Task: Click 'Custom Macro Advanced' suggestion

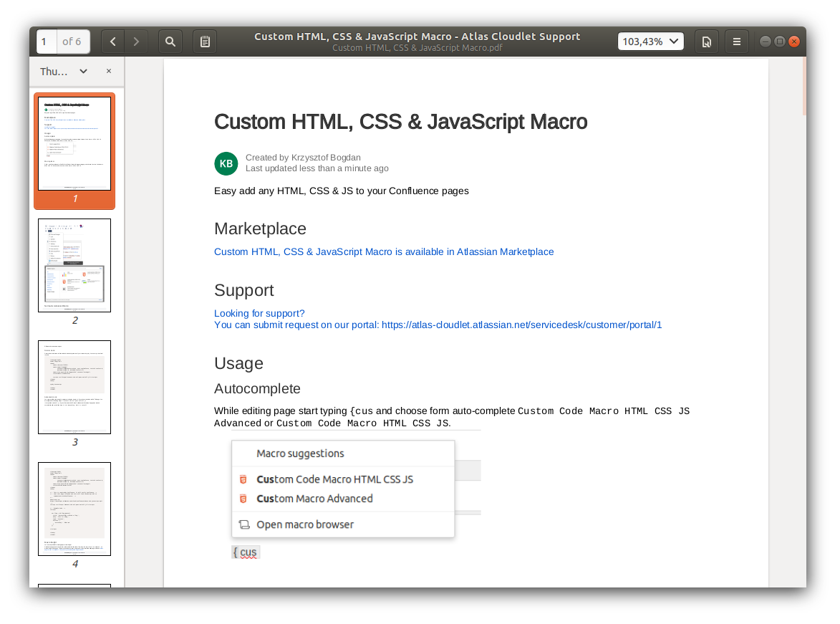Action: (x=314, y=499)
